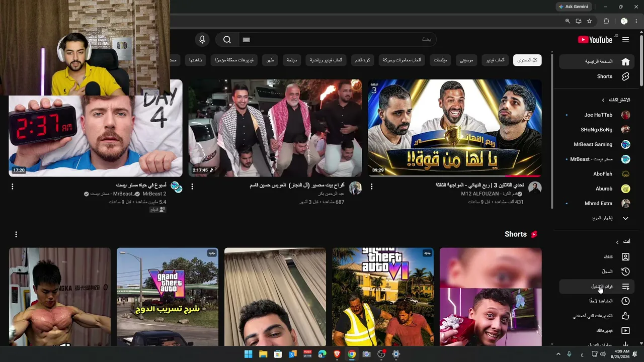This screenshot has width=644, height=362.
Task: Expand إظهار المزيد under subscriptions
Action: point(597,218)
